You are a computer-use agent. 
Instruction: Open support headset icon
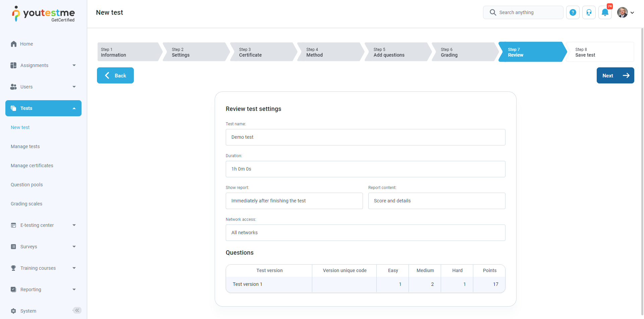[589, 12]
